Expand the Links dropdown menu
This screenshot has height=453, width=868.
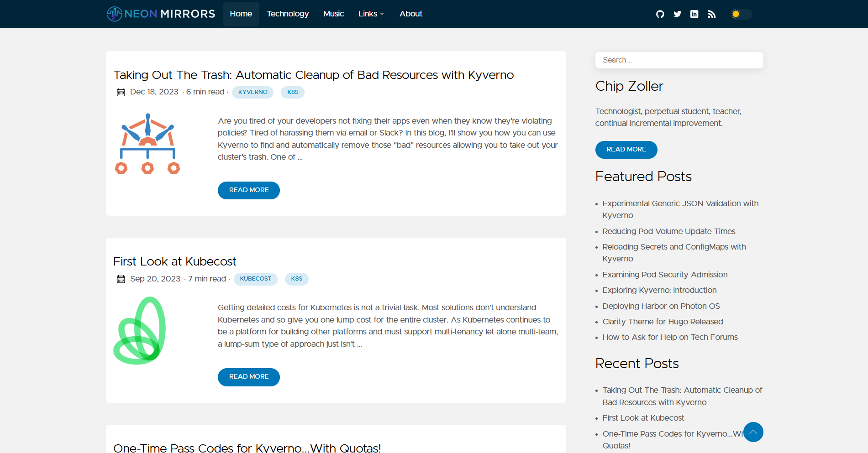pyautogui.click(x=371, y=14)
